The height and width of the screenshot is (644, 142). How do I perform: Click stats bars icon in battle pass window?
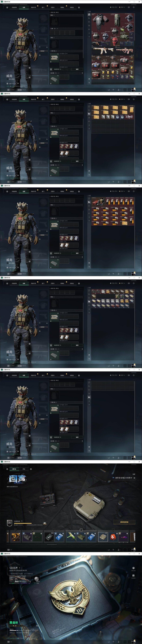[x=109, y=550]
